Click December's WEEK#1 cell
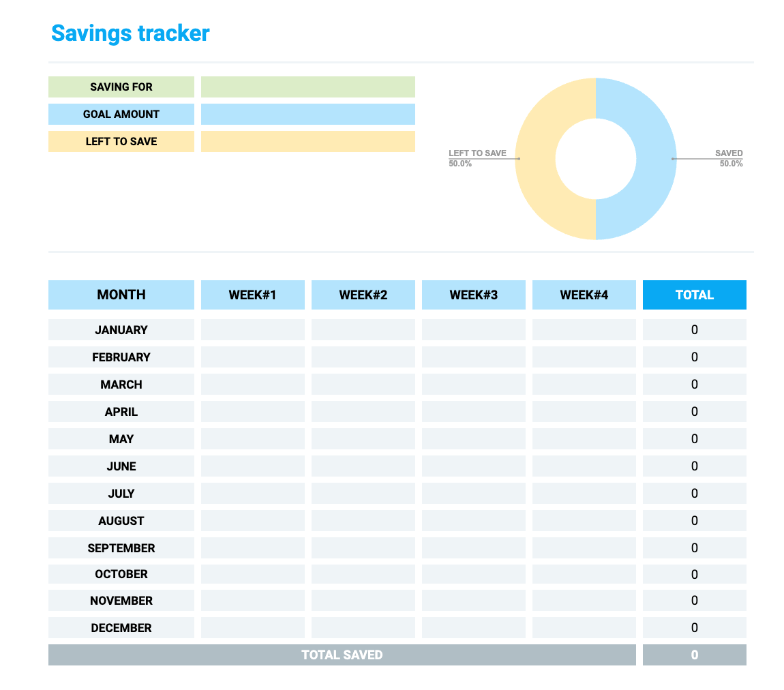The height and width of the screenshot is (690, 784). pos(252,627)
